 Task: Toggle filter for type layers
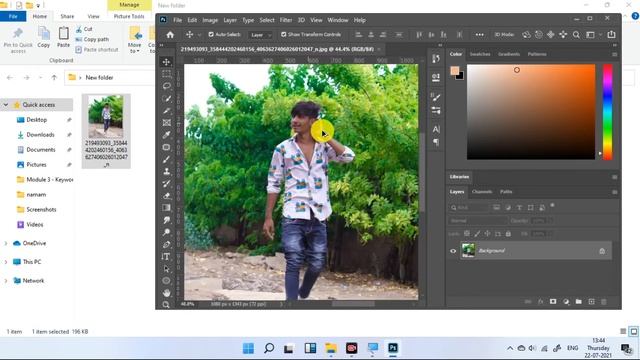click(x=519, y=208)
